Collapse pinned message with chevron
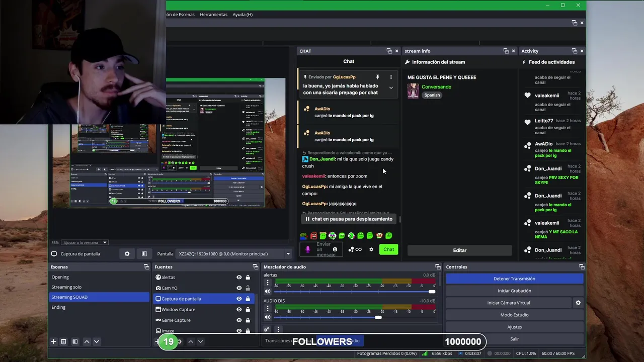 [x=391, y=87]
